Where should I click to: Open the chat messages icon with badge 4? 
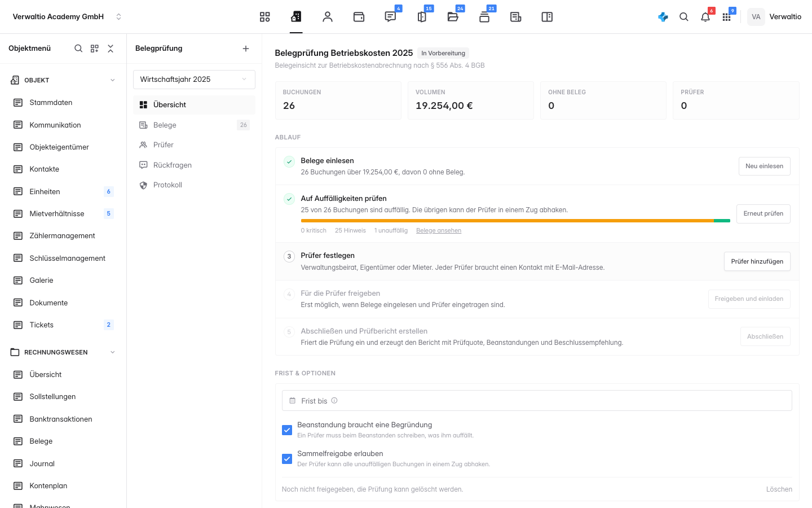[x=390, y=17]
